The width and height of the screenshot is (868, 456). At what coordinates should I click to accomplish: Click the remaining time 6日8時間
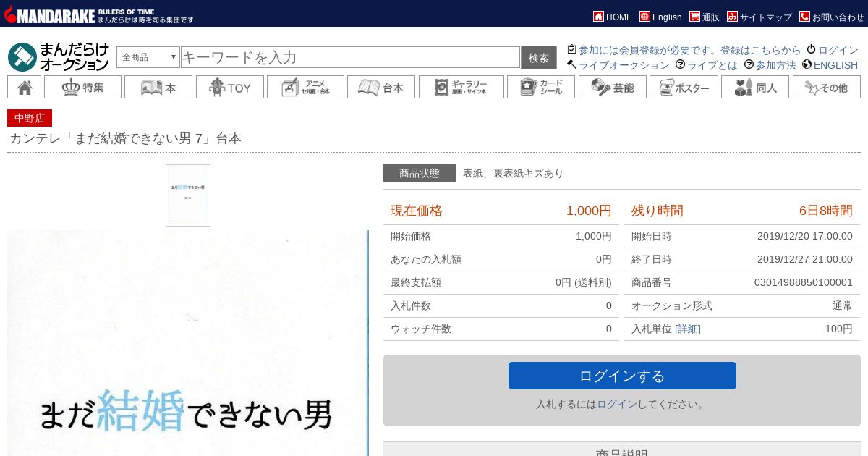pos(826,211)
